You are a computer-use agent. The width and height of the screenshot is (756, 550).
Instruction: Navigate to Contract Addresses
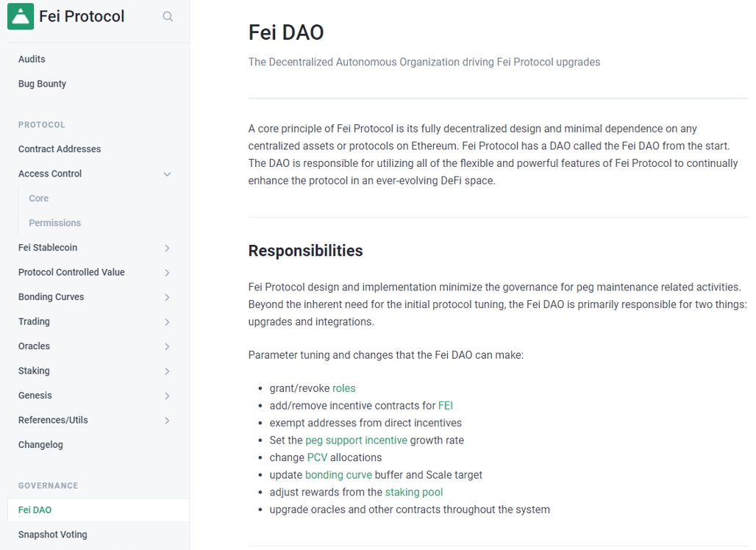click(59, 149)
